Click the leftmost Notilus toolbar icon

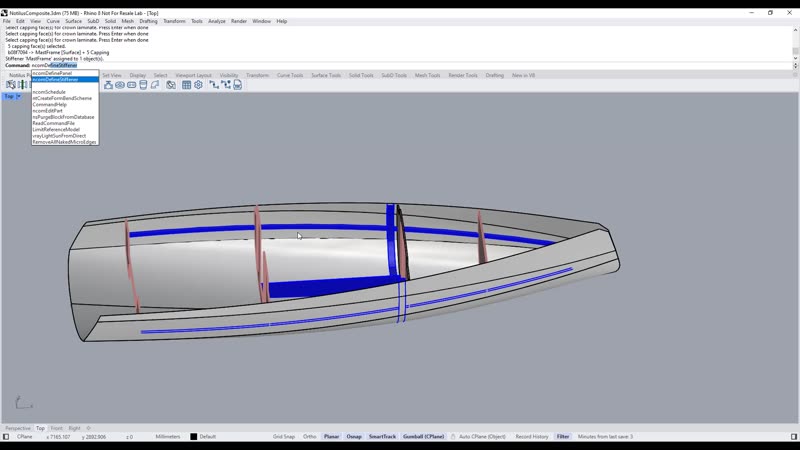[11, 85]
